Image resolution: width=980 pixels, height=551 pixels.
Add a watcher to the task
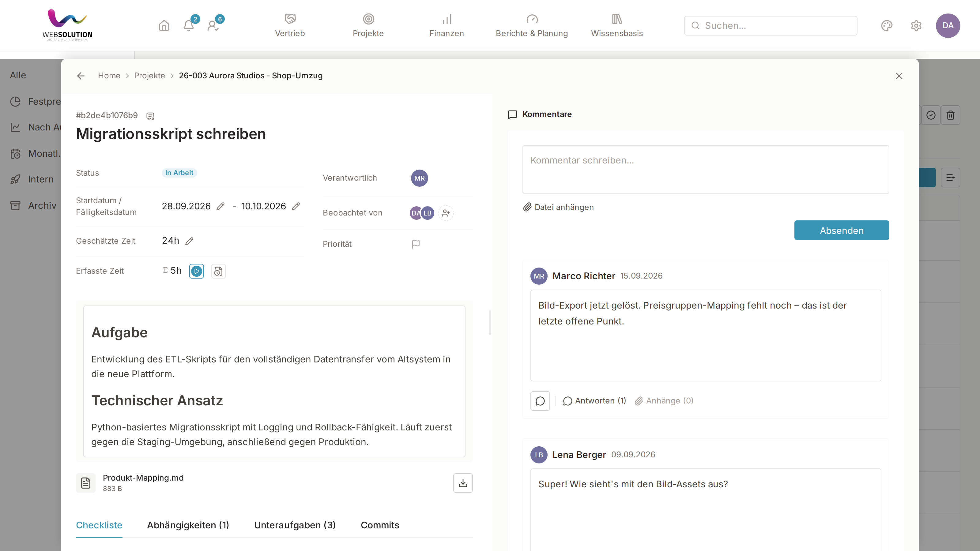pos(446,213)
